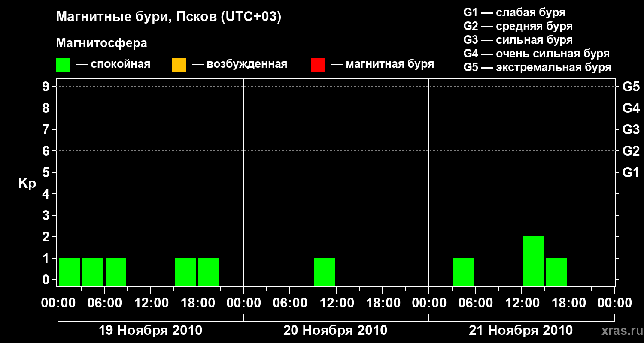Click the '19 Ноября 2010' date label

pos(151,330)
